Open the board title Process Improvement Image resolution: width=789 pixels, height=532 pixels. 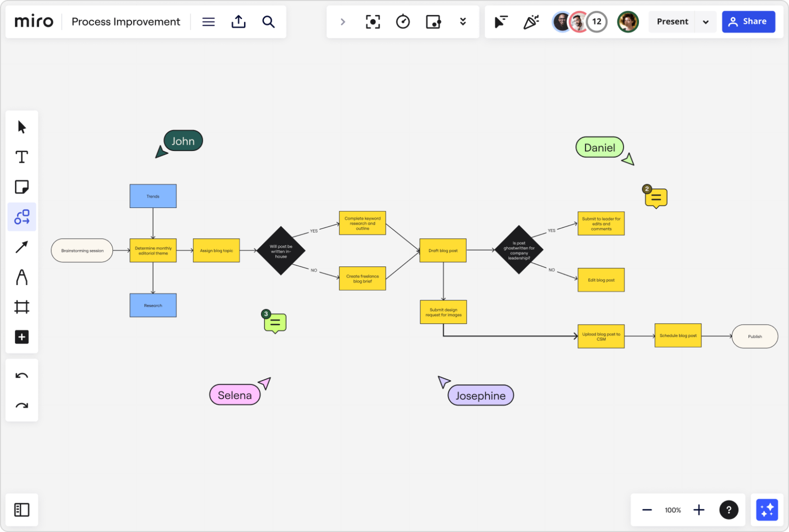(125, 22)
